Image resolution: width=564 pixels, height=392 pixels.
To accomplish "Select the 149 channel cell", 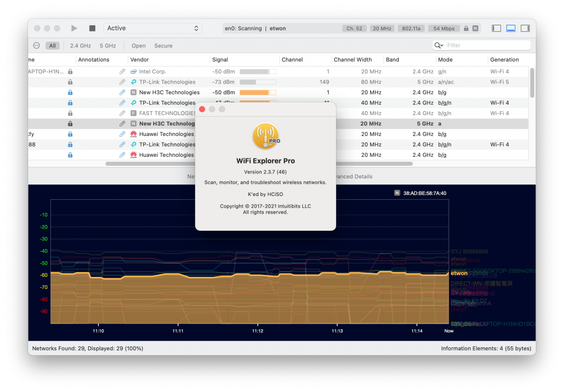I will pyautogui.click(x=324, y=82).
